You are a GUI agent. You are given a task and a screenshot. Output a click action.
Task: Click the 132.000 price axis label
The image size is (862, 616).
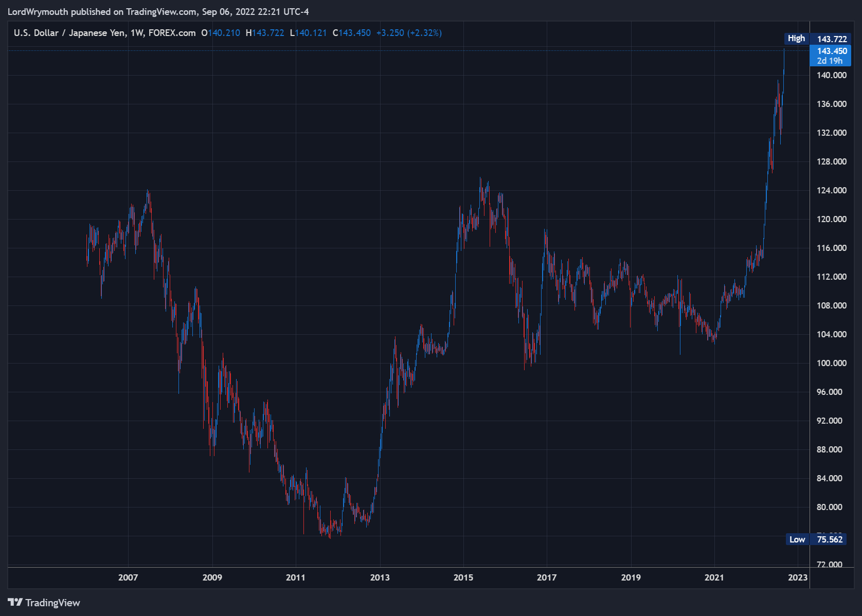point(832,133)
